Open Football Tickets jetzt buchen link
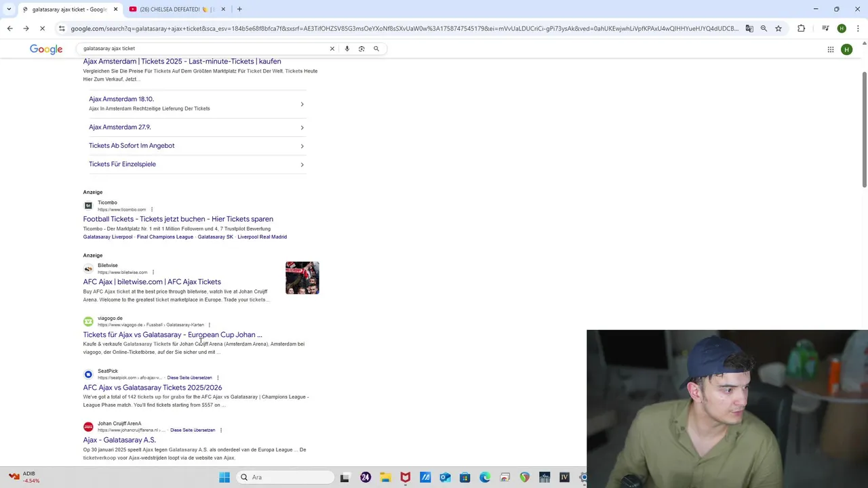This screenshot has width=868, height=488. pyautogui.click(x=178, y=219)
